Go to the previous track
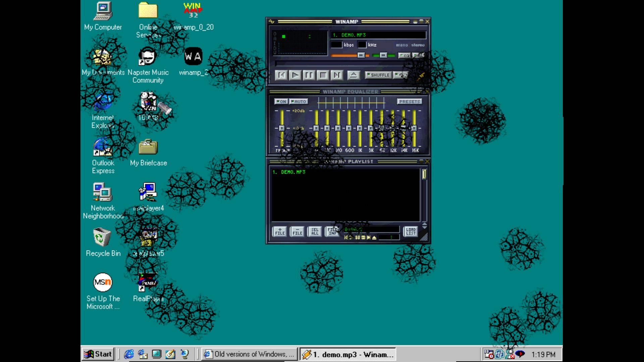The image size is (644, 362). (x=281, y=75)
